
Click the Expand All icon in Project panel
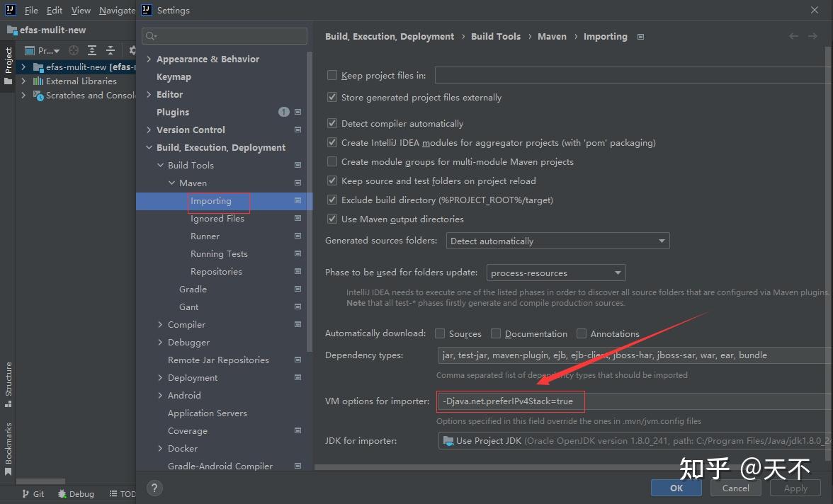pyautogui.click(x=92, y=50)
